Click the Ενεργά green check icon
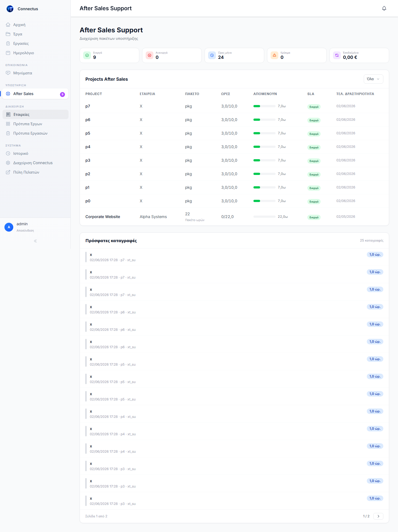The width and height of the screenshot is (398, 532). tap(87, 55)
